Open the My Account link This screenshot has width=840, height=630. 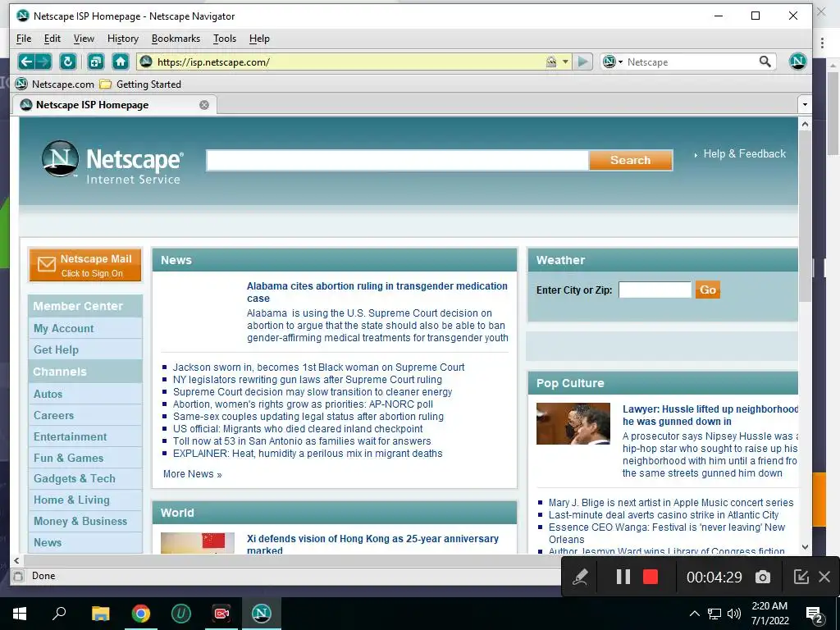pos(63,328)
